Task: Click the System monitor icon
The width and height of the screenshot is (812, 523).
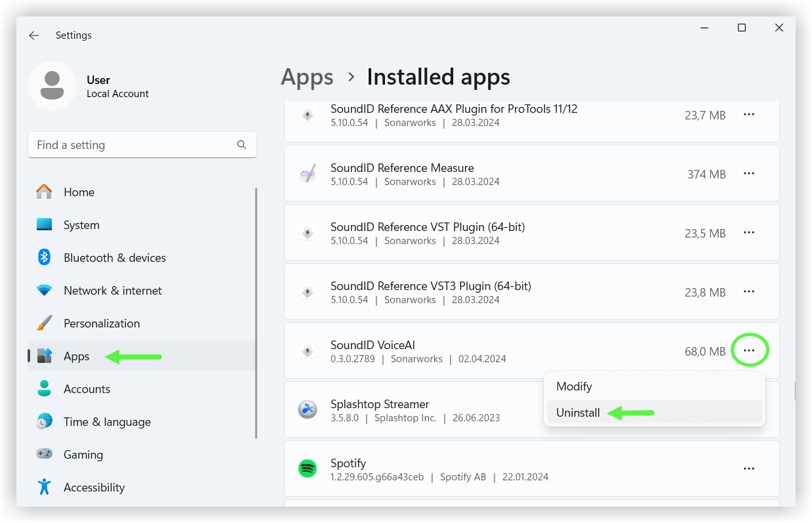Action: tap(44, 224)
